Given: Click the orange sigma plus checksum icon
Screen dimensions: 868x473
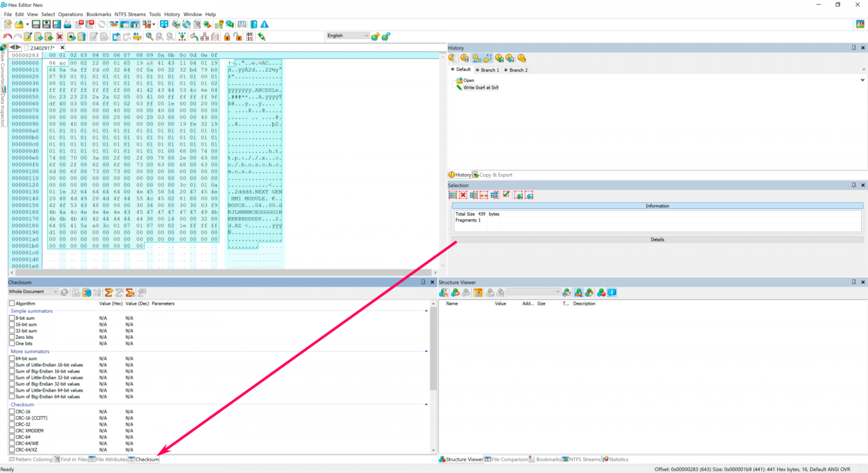Looking at the screenshot, I should (x=108, y=292).
